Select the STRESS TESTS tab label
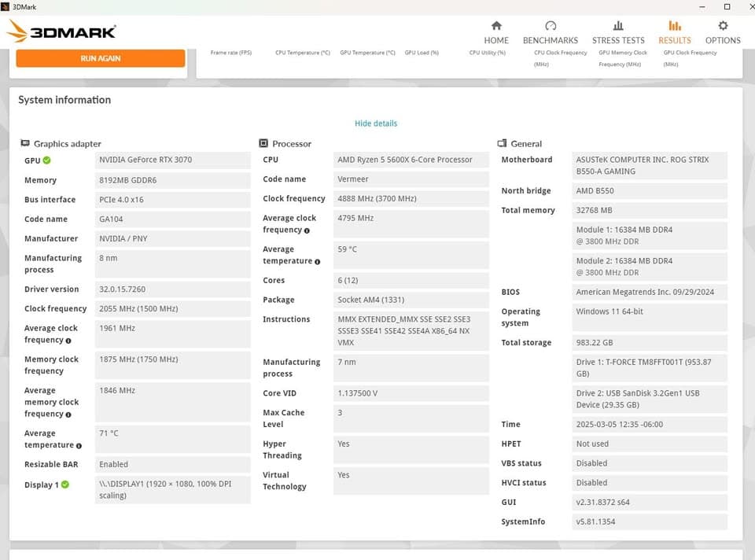The image size is (755, 560). tap(618, 40)
